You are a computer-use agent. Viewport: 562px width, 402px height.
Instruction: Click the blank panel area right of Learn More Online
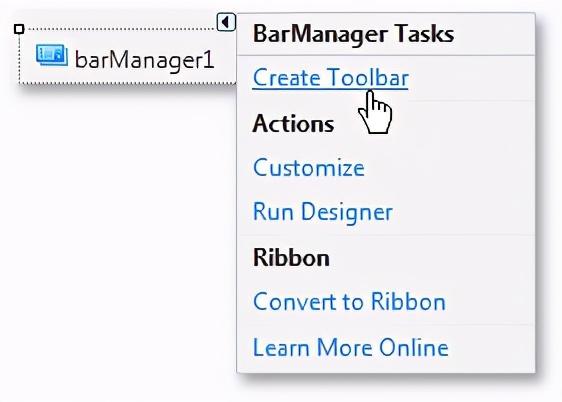(491, 347)
